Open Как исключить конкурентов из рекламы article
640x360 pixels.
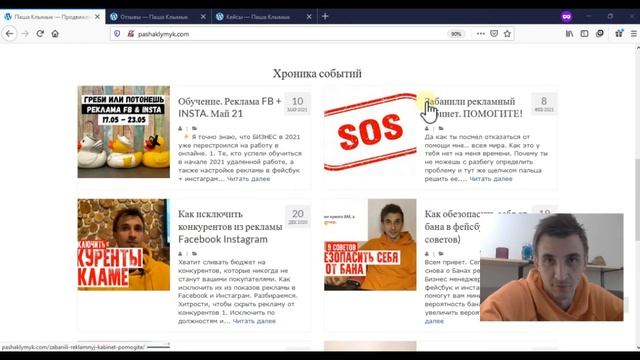point(230,227)
